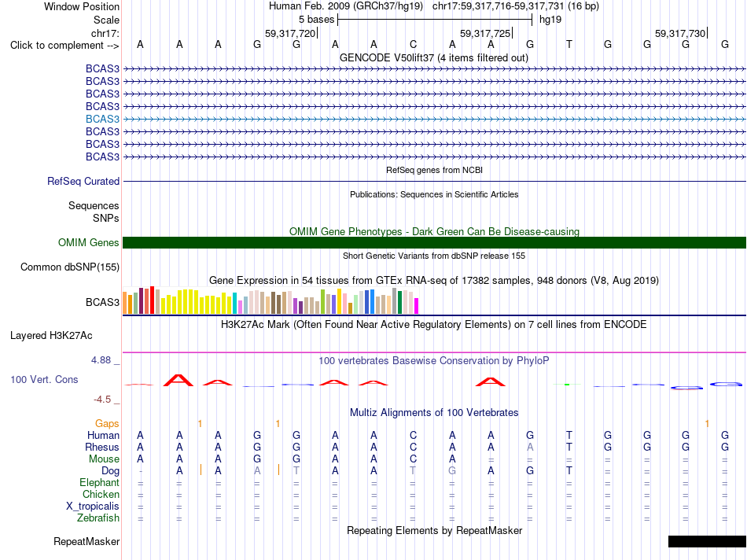Click 'Multiz Alignments of 100 Vertebrates' title
747x560 pixels.
(434, 413)
